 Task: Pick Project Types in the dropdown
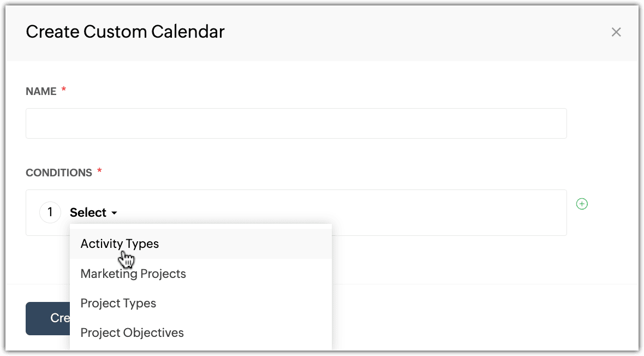click(x=118, y=303)
